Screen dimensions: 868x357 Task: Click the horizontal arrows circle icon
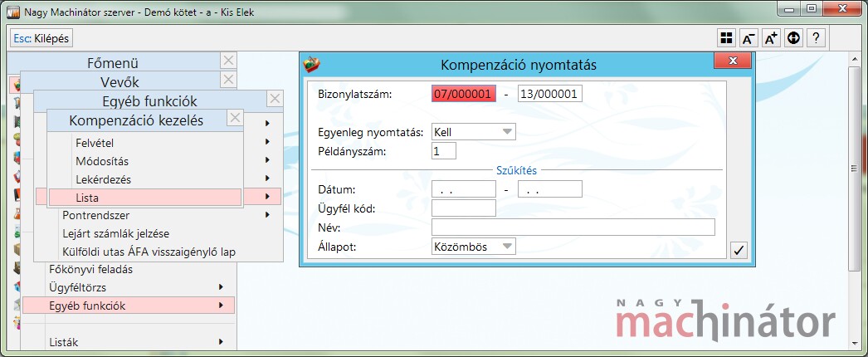point(794,38)
